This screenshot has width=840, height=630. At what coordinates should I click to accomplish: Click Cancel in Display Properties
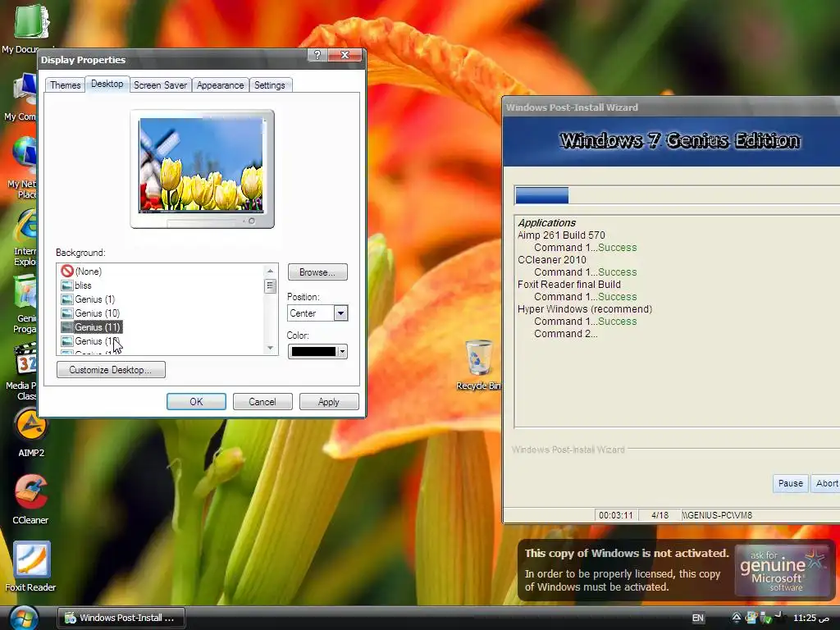[x=262, y=402]
